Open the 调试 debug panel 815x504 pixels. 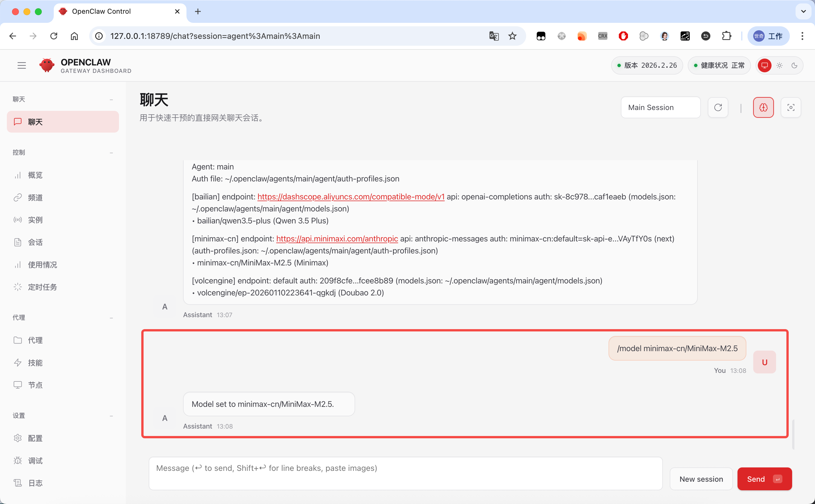(x=35, y=460)
